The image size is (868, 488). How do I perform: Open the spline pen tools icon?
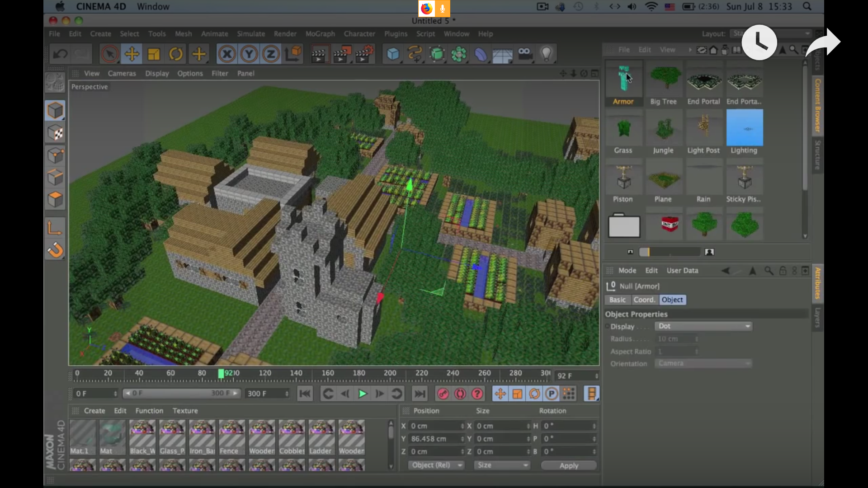tap(415, 54)
